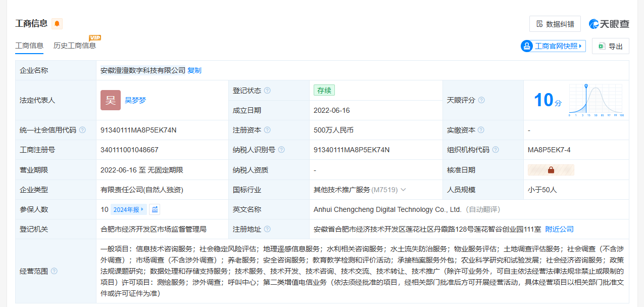This screenshot has height=307, width=644.
Task: Open 工商官网快照 snapshot button
Action: pos(553,46)
